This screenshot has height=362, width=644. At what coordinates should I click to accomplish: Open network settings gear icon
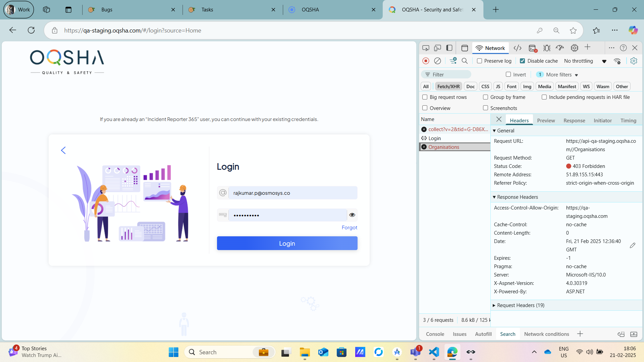tap(634, 61)
